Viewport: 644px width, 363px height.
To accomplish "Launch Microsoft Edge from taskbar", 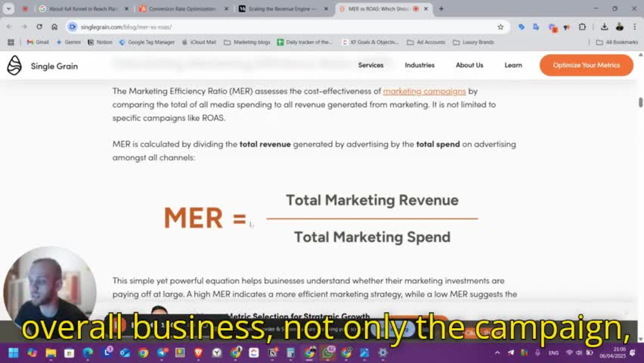I will pos(88,353).
